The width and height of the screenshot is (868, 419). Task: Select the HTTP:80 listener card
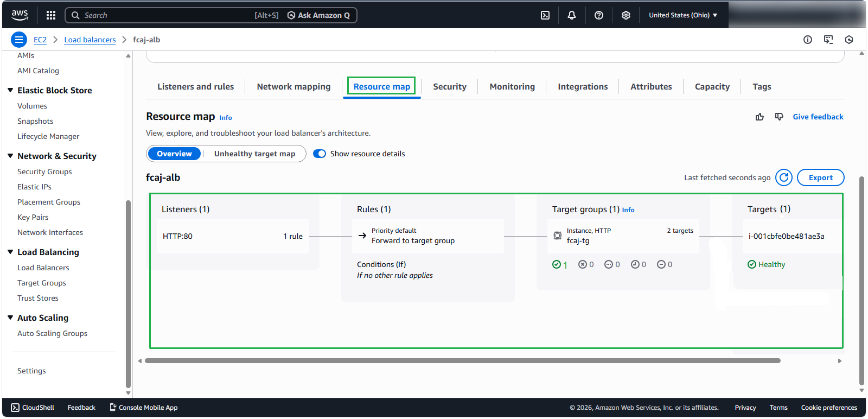tap(233, 236)
